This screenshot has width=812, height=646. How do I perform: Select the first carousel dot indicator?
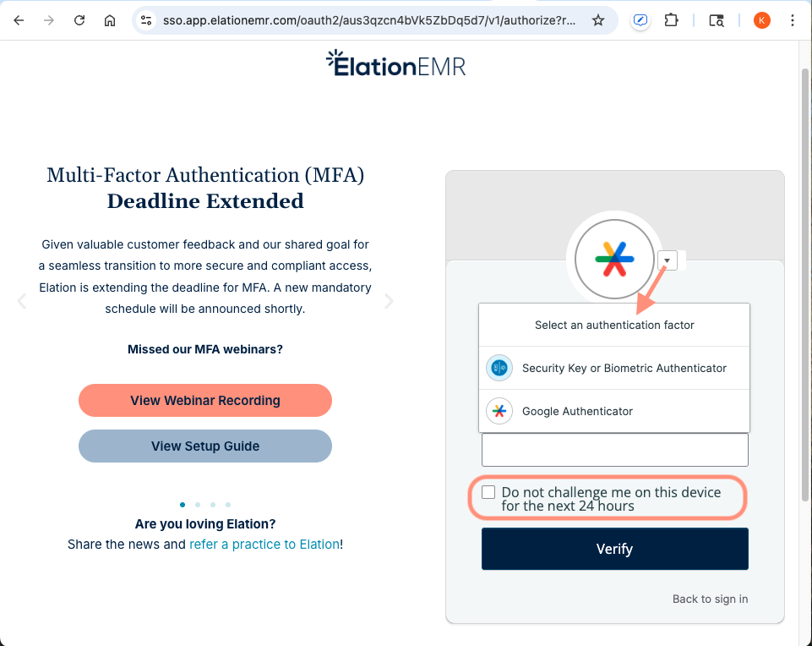click(x=182, y=504)
